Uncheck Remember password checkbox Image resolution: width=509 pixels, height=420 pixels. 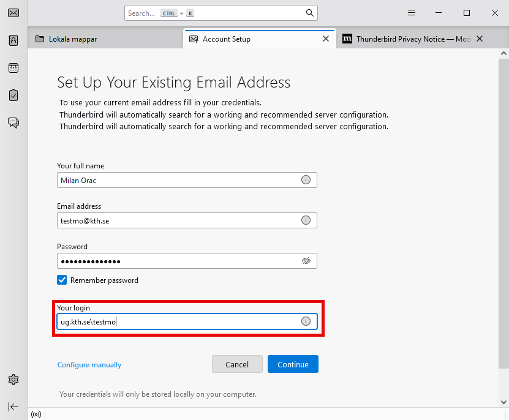coord(62,280)
